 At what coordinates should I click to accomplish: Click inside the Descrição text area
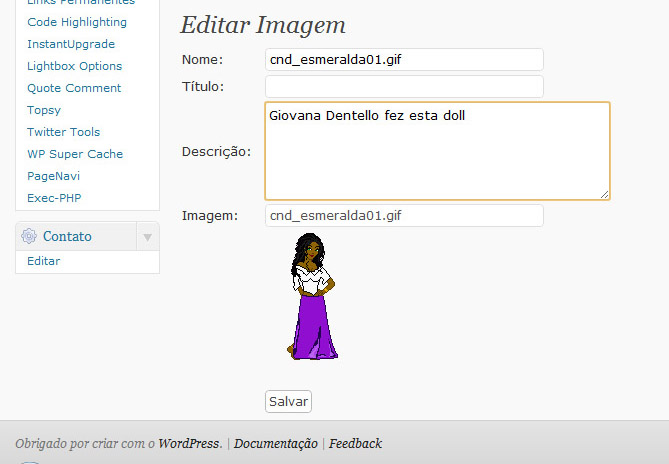pos(437,151)
